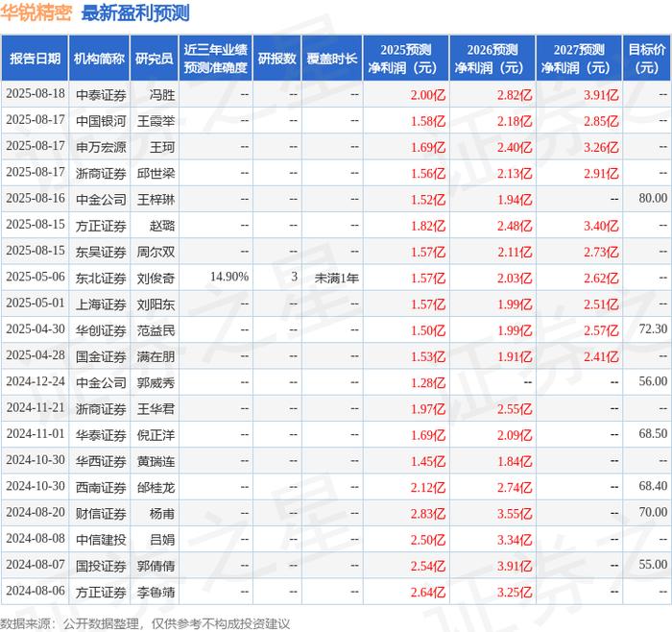Select analyst name 赵璐
The height and width of the screenshot is (632, 672).
tap(162, 226)
